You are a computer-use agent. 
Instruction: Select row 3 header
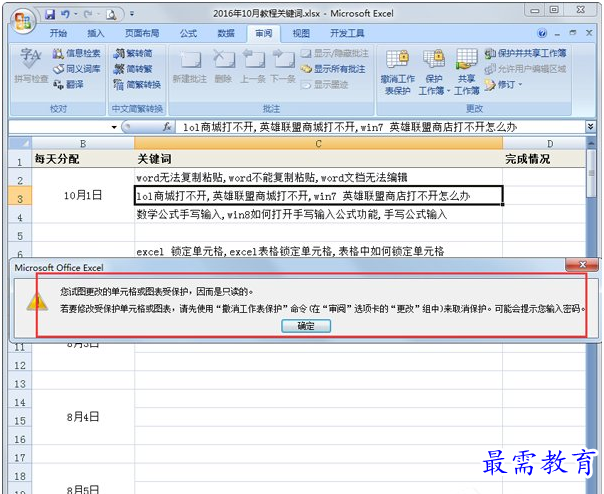(x=20, y=196)
